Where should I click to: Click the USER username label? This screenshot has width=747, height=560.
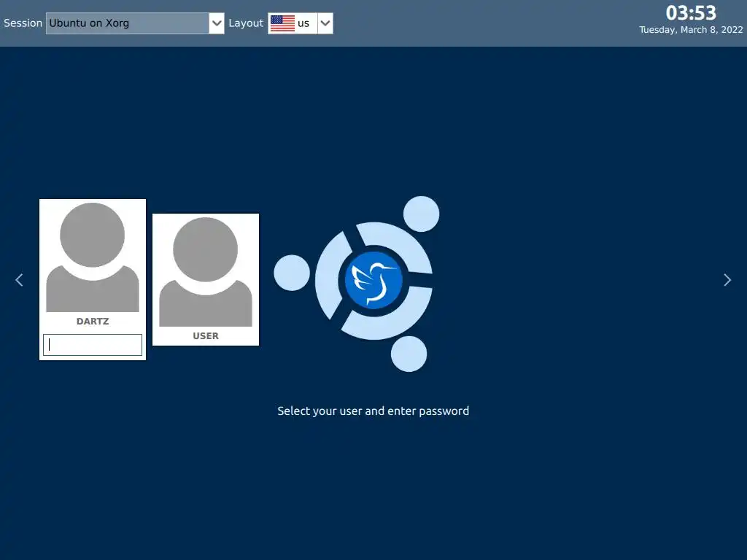(x=205, y=336)
